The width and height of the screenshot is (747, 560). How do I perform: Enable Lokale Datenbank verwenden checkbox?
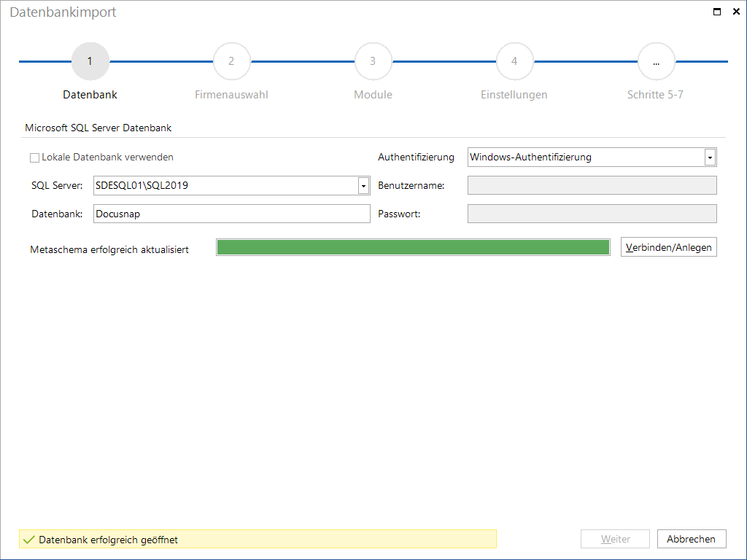[x=35, y=157]
